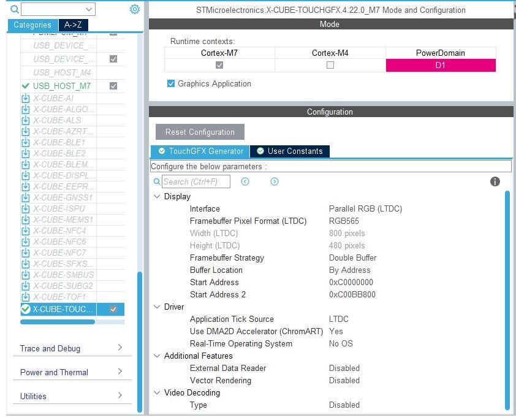Switch to the A->Z tab
Image resolution: width=516 pixels, height=420 pixels.
[73, 25]
